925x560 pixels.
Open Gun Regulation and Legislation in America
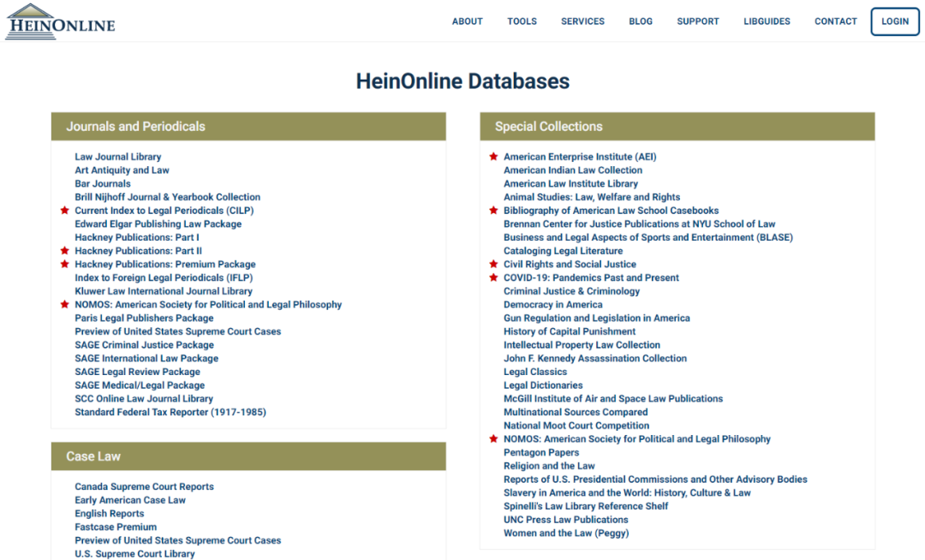(596, 319)
